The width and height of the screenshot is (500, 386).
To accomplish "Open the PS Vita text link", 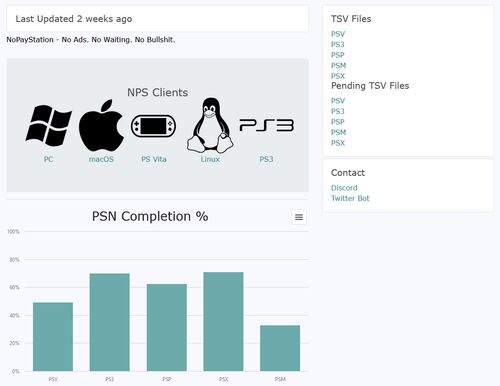I will [154, 159].
